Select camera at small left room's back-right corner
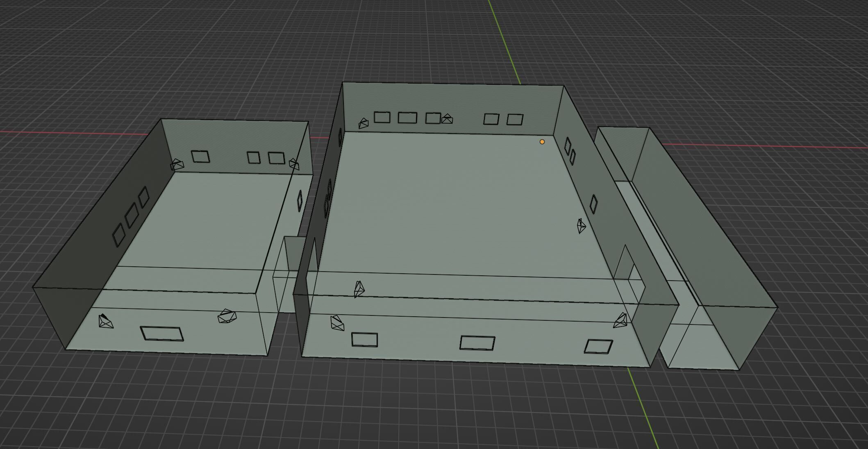This screenshot has width=868, height=449. (294, 164)
